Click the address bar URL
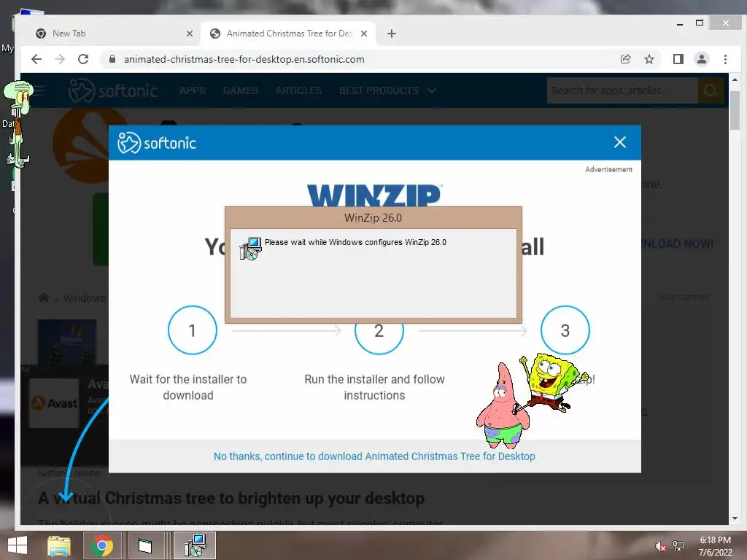This screenshot has height=560, width=747. point(244,59)
